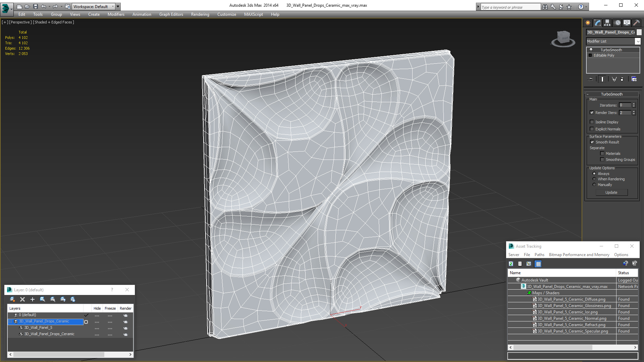Open the Graph Editors menu
The height and width of the screenshot is (362, 644).
[x=171, y=14]
